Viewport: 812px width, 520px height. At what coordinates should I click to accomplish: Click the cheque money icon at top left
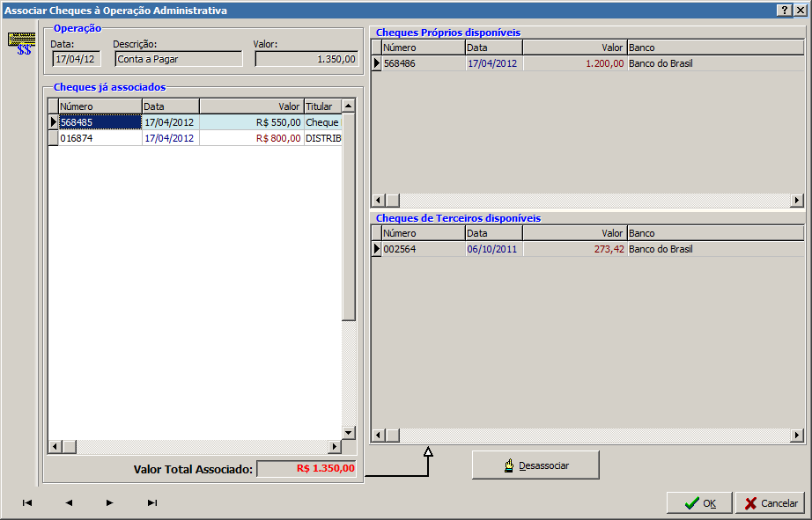tap(20, 43)
